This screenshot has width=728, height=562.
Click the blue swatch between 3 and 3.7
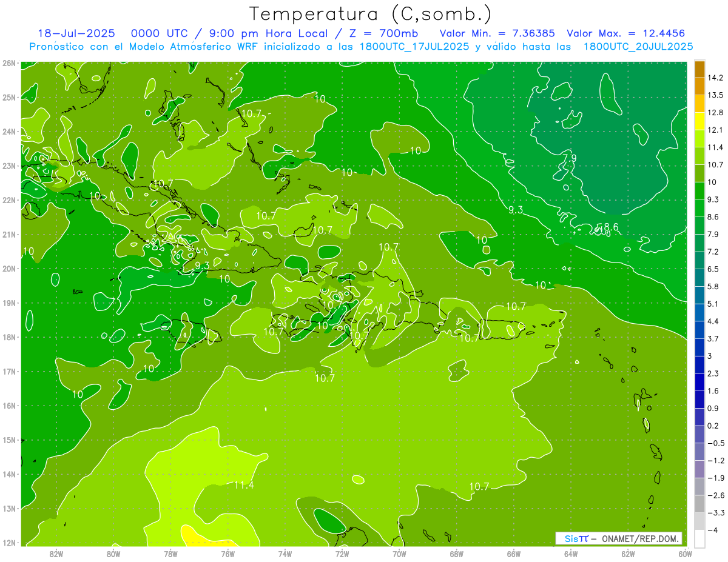[x=699, y=347]
